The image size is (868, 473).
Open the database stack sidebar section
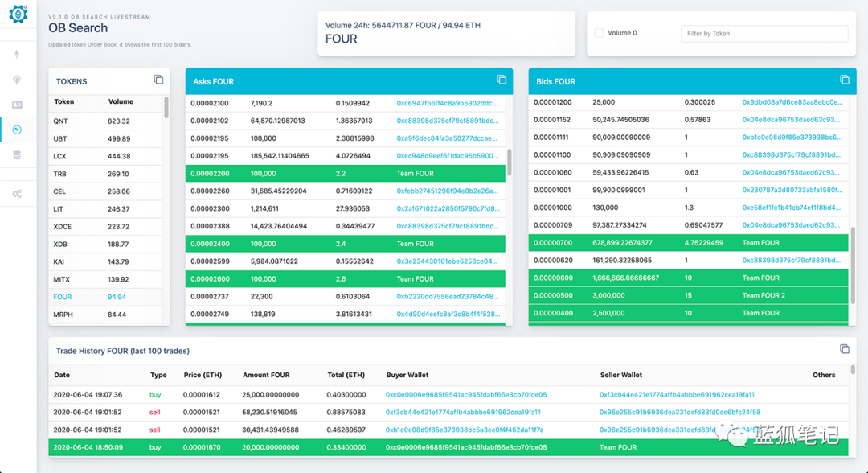click(17, 155)
